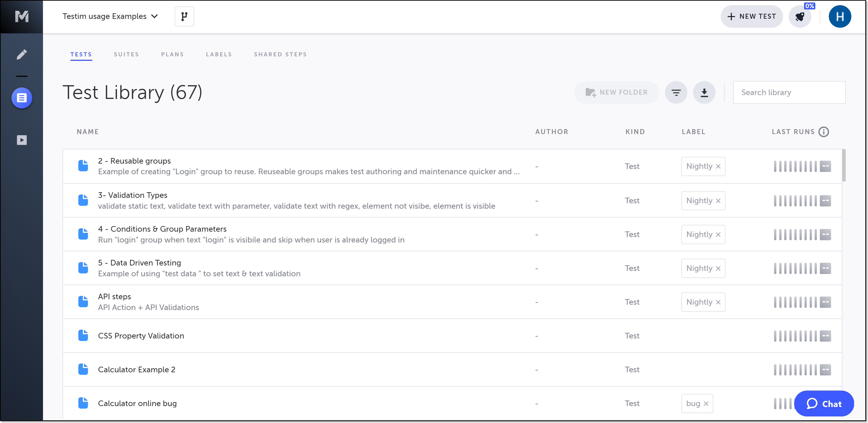Open the H user profile avatar
This screenshot has height=423, width=868.
(840, 16)
